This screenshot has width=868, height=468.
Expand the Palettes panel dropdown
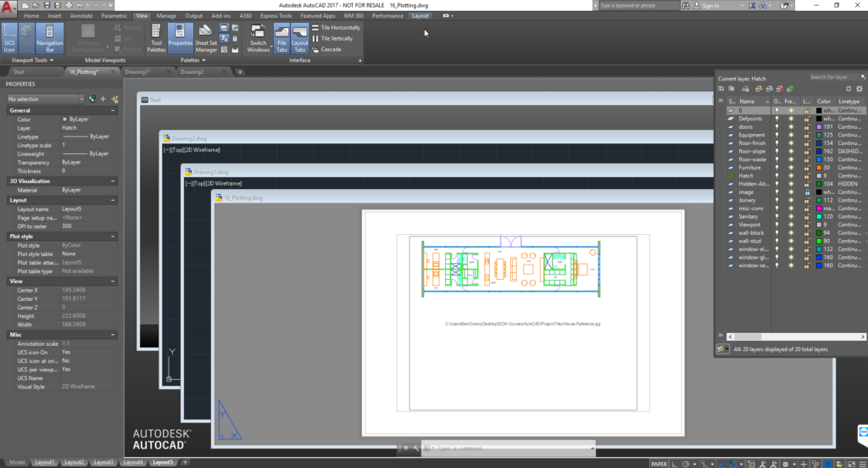[192, 60]
